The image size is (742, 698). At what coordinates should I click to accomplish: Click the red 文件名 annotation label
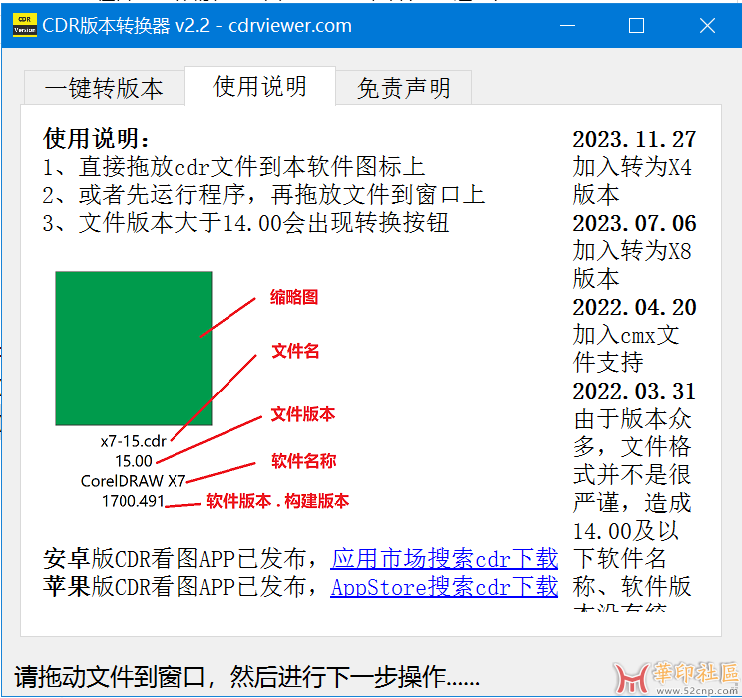click(x=295, y=351)
